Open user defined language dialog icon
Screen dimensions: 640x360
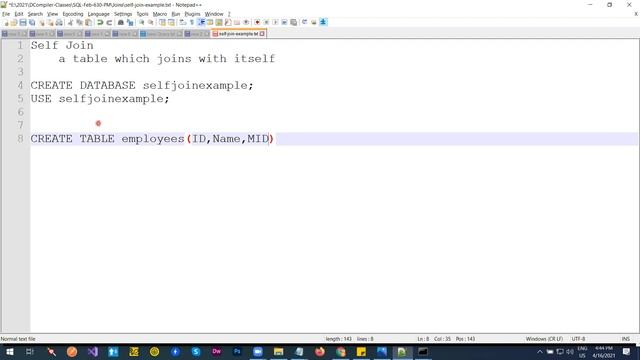pos(210,22)
